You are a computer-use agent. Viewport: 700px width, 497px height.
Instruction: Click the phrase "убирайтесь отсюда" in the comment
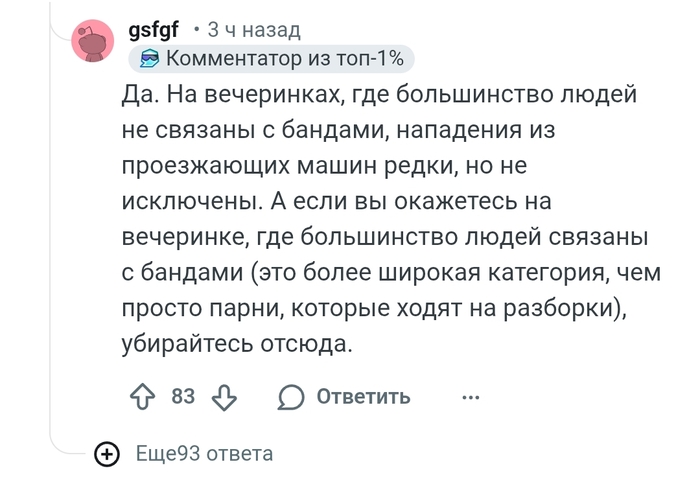click(236, 344)
